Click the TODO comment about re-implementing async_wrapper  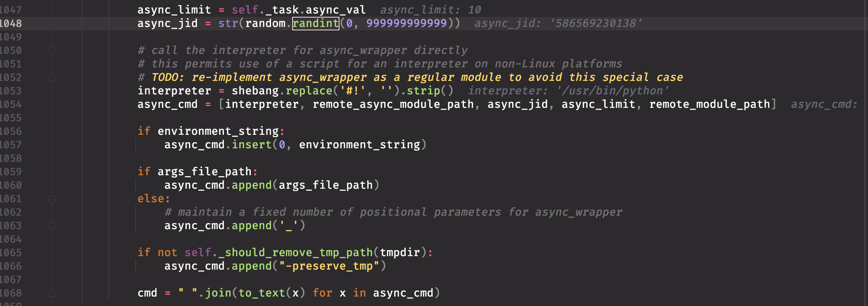tap(417, 78)
